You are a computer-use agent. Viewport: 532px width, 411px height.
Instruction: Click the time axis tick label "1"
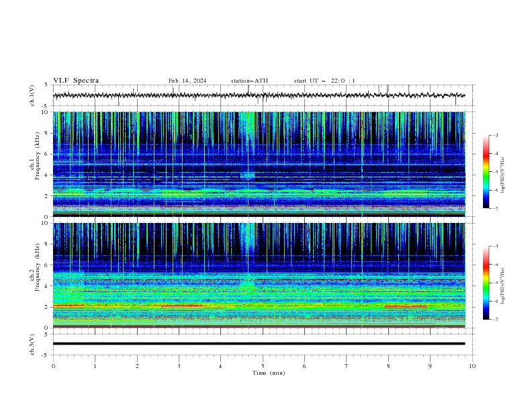tap(95, 366)
